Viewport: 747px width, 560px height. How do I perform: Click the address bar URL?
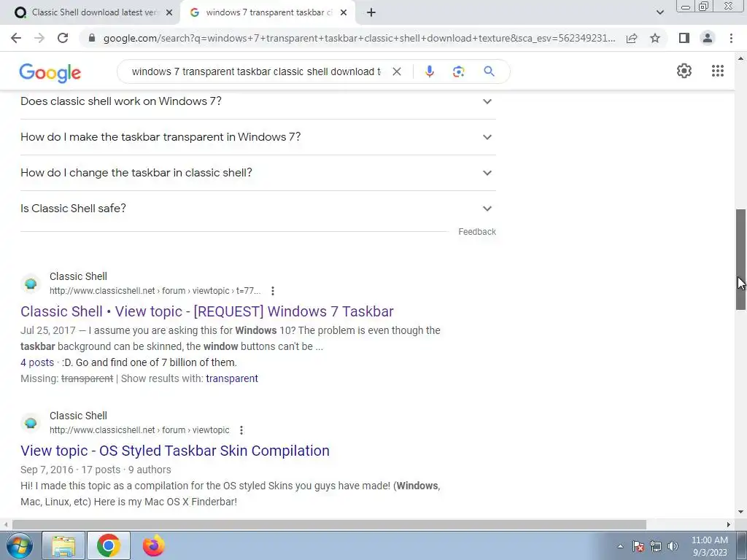point(359,38)
